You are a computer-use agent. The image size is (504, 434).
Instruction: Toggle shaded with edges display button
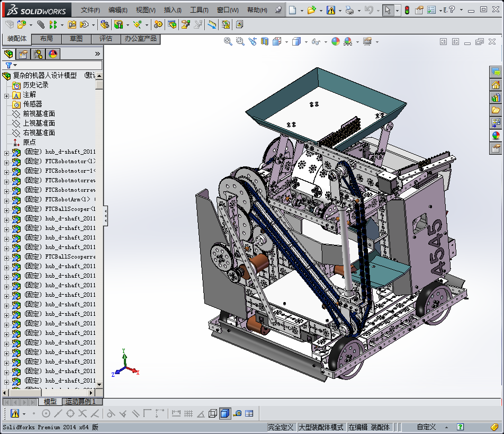pyautogui.click(x=224, y=413)
